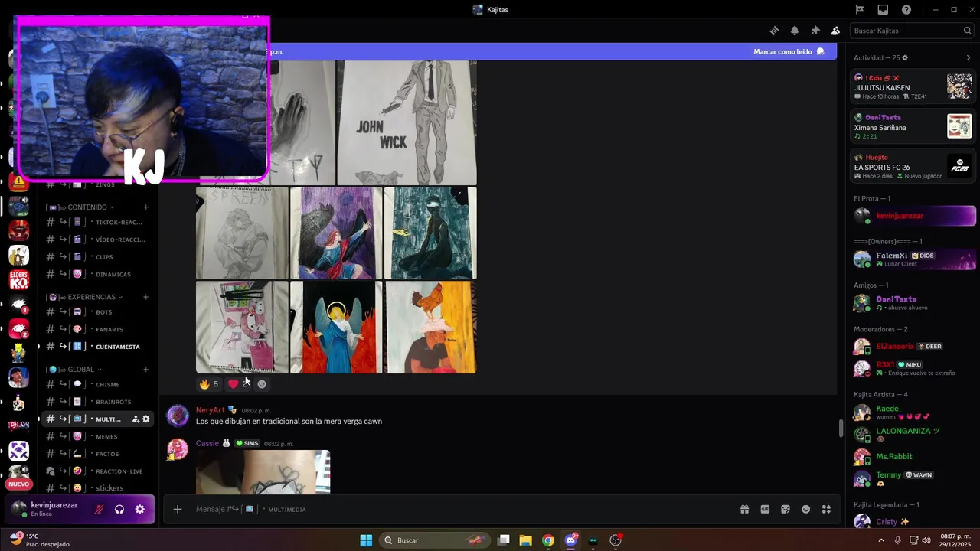This screenshot has width=980, height=551.
Task: Open the Discord help icon
Action: pos(906,10)
